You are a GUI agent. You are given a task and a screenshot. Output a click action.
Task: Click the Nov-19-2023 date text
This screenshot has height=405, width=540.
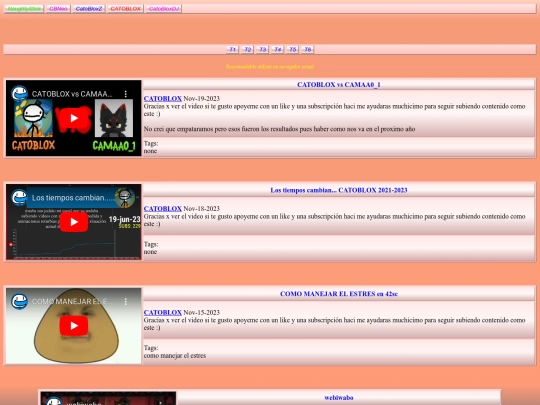click(x=201, y=98)
